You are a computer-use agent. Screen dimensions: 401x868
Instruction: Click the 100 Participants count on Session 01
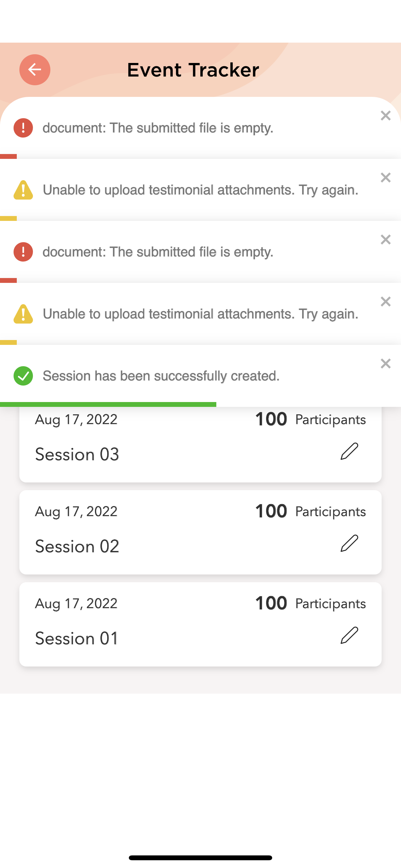(310, 604)
